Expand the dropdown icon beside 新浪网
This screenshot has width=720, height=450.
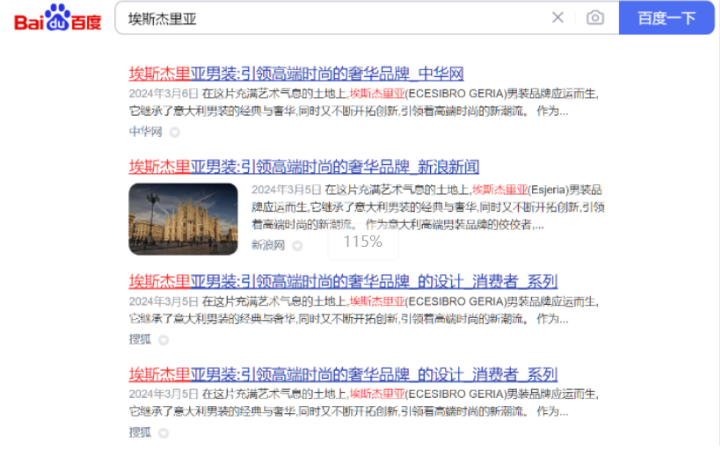point(298,246)
